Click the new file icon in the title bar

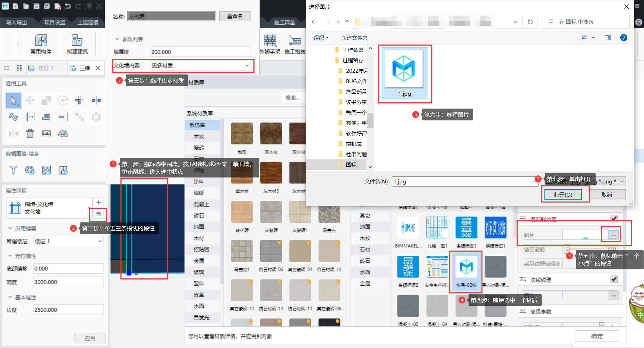click(16, 6)
